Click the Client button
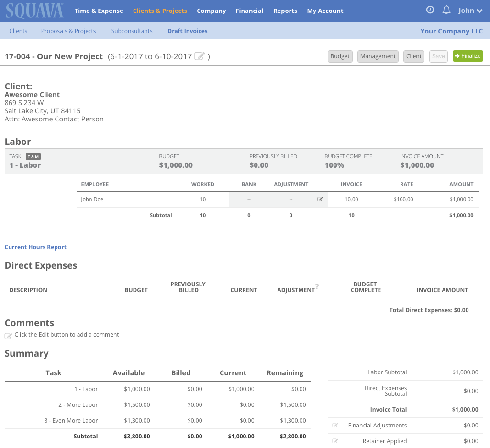The height and width of the screenshot is (448, 490). pos(414,56)
